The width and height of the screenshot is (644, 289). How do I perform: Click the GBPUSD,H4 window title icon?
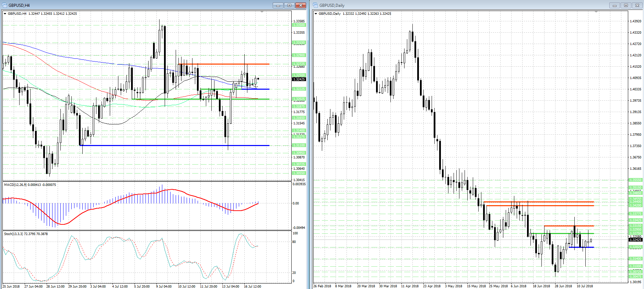pos(4,5)
